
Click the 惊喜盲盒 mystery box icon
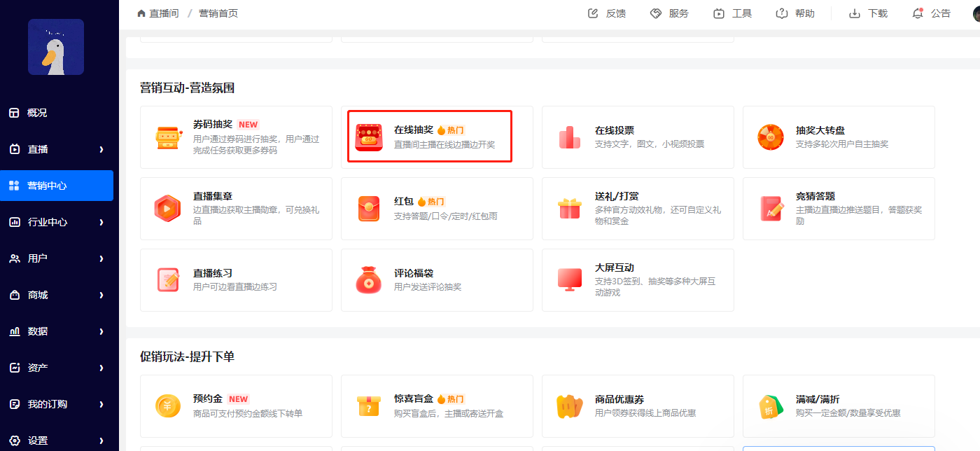click(369, 406)
